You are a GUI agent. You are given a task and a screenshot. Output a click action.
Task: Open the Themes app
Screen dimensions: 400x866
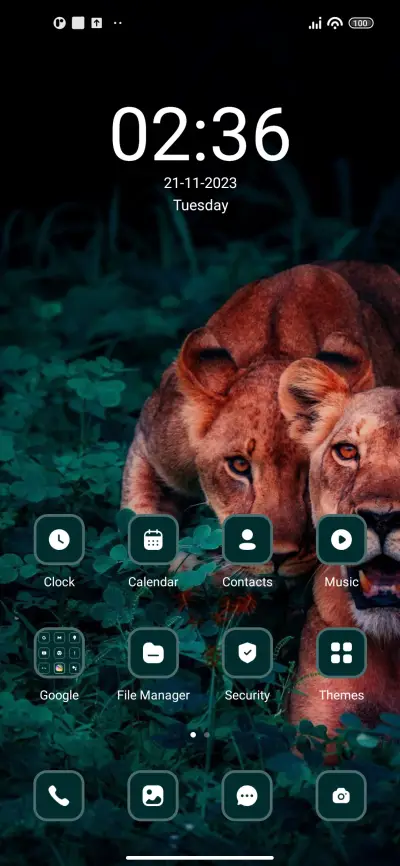tap(341, 653)
